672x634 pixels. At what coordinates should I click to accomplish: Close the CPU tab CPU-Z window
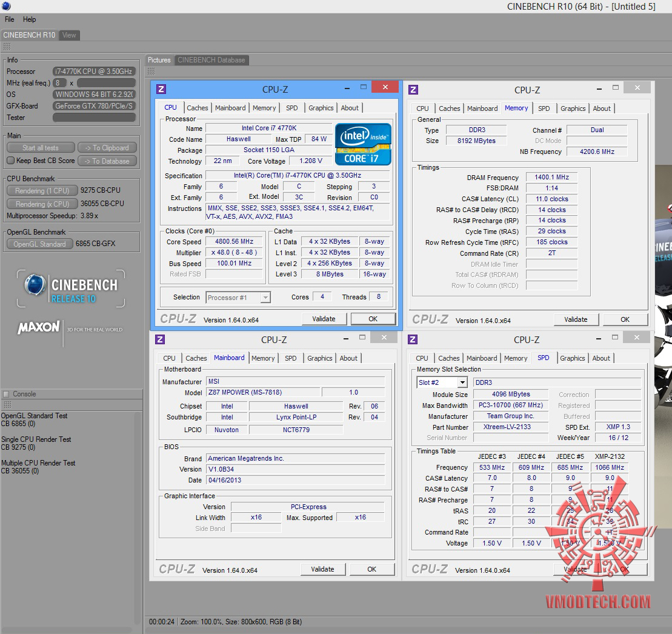pos(385,87)
